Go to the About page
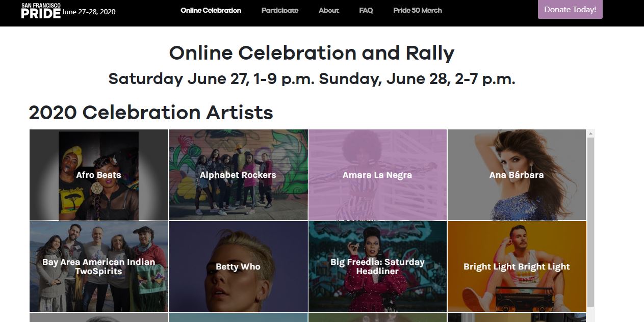644x322 pixels. pyautogui.click(x=329, y=10)
